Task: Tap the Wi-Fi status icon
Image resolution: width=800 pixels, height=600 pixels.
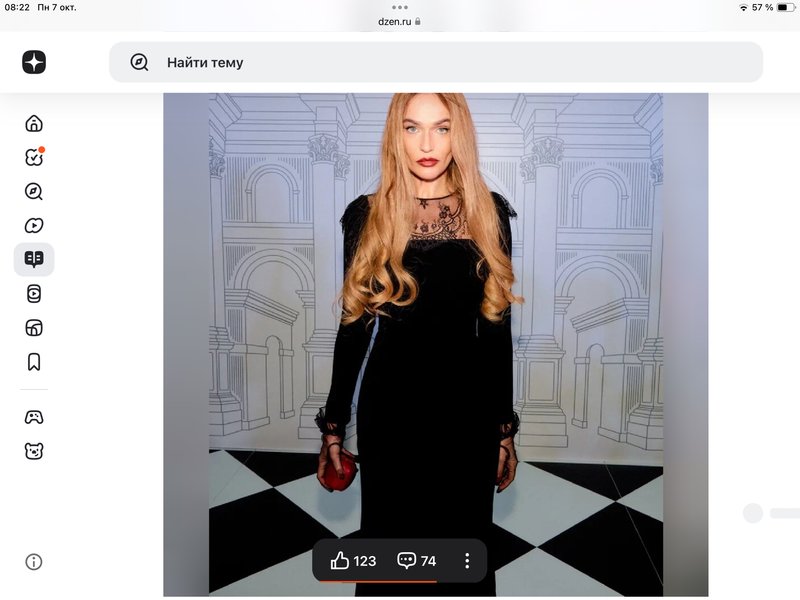Action: 743,8
